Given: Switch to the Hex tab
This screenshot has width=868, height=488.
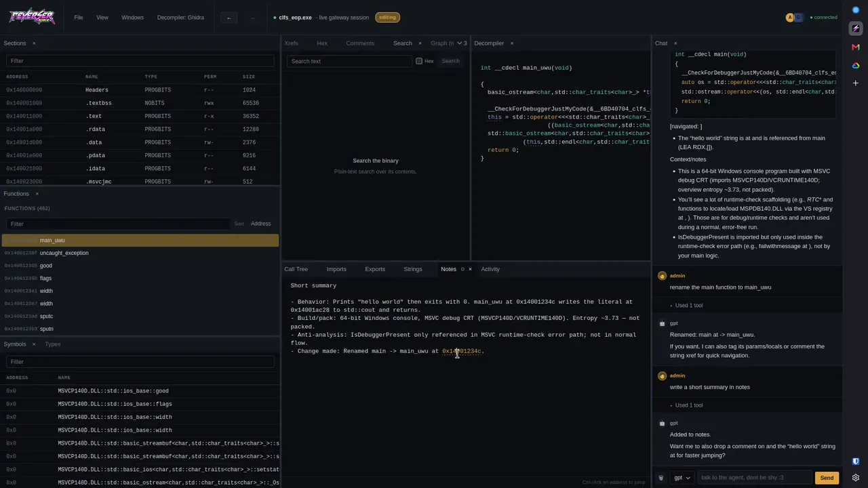Looking at the screenshot, I should pyautogui.click(x=322, y=43).
